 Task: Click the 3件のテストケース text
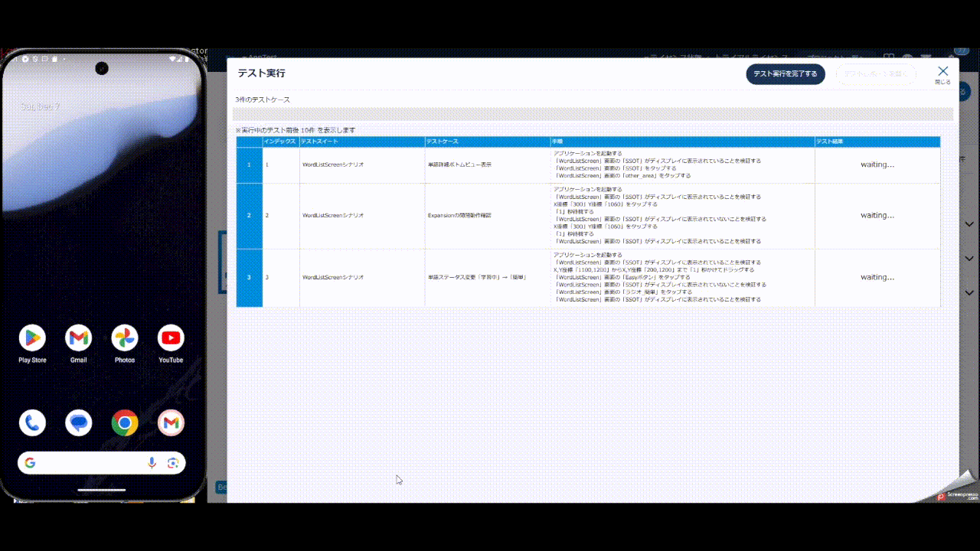point(263,100)
